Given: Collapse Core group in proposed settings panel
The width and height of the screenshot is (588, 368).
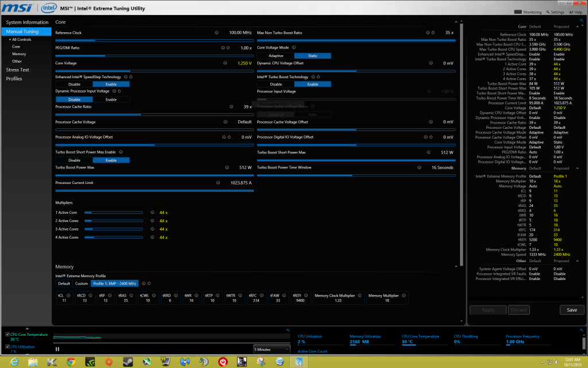Looking at the screenshot, I should pos(577,26).
